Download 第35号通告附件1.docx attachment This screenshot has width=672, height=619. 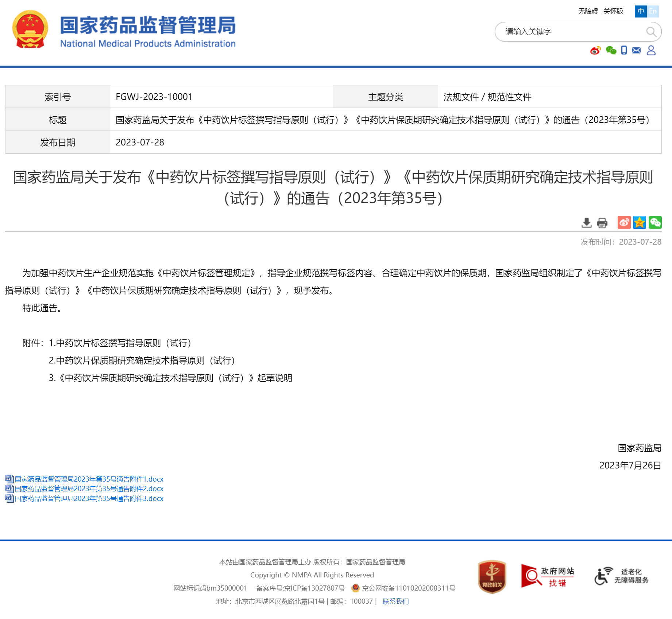coord(89,479)
